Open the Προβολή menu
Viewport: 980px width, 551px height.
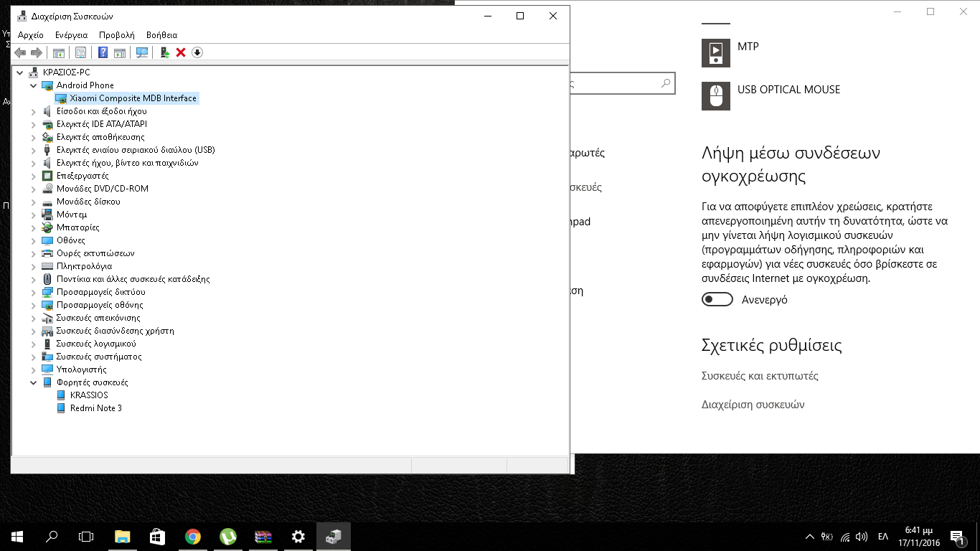116,34
